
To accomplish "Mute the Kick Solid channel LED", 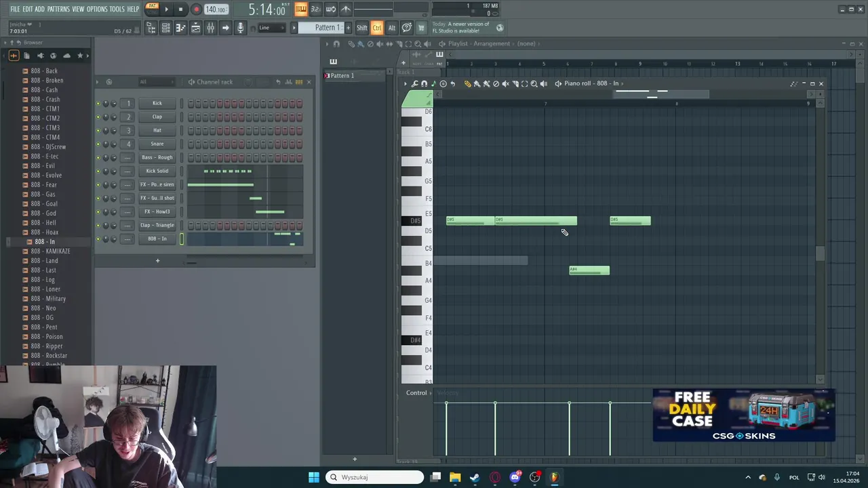I will pos(98,171).
